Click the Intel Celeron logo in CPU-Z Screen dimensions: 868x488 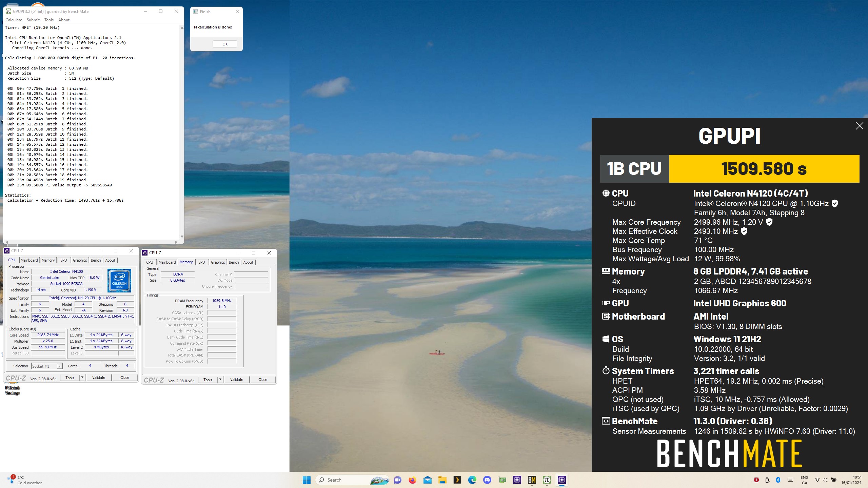tap(119, 280)
